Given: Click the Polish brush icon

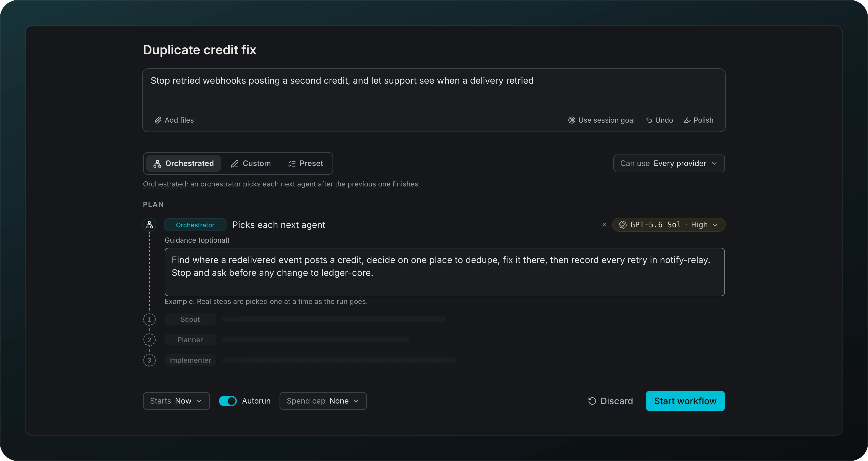Looking at the screenshot, I should coord(687,120).
